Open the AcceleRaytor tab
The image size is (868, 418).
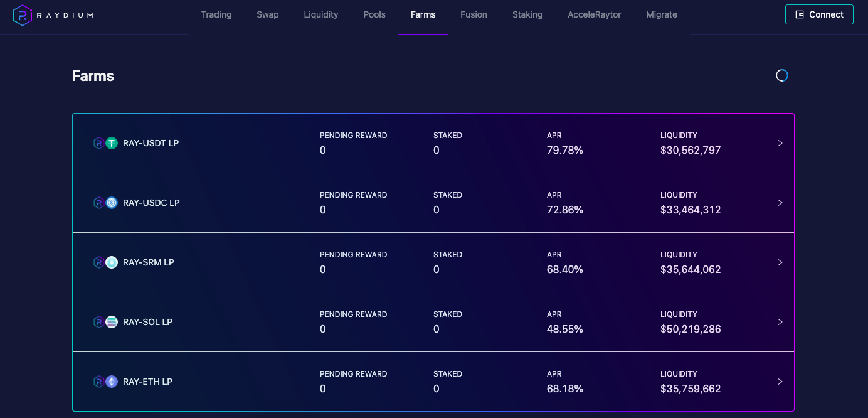click(x=595, y=14)
